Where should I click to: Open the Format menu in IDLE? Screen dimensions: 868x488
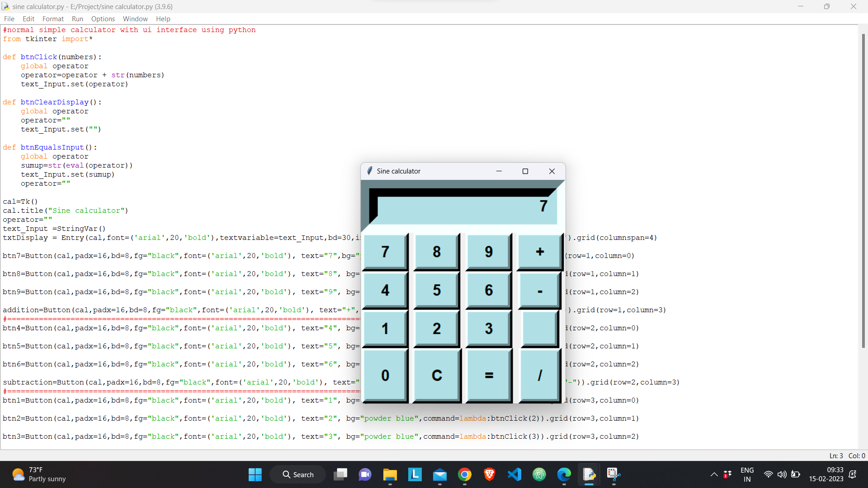53,19
